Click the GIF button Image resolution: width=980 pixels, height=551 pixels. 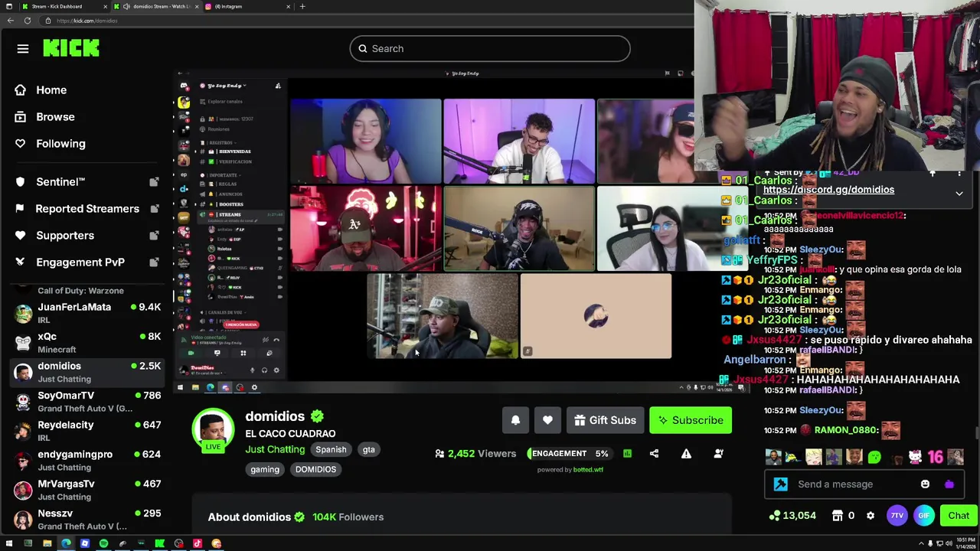point(924,516)
